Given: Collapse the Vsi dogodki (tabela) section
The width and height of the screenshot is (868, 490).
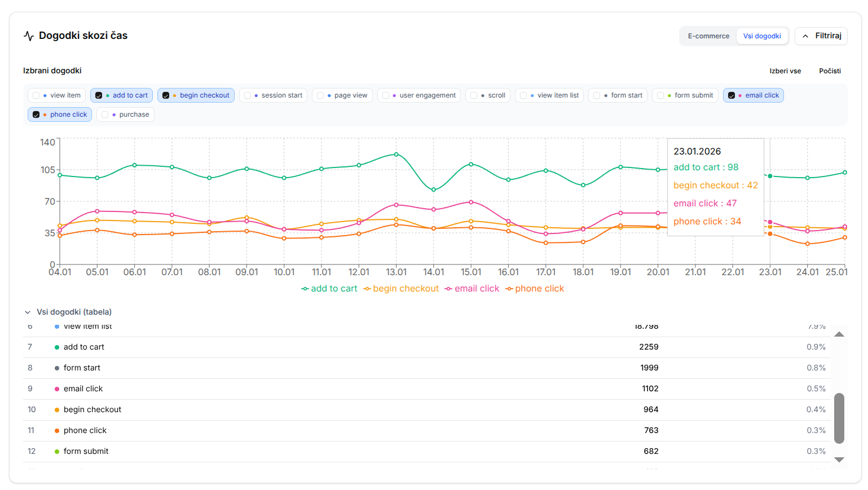Looking at the screenshot, I should tap(28, 312).
